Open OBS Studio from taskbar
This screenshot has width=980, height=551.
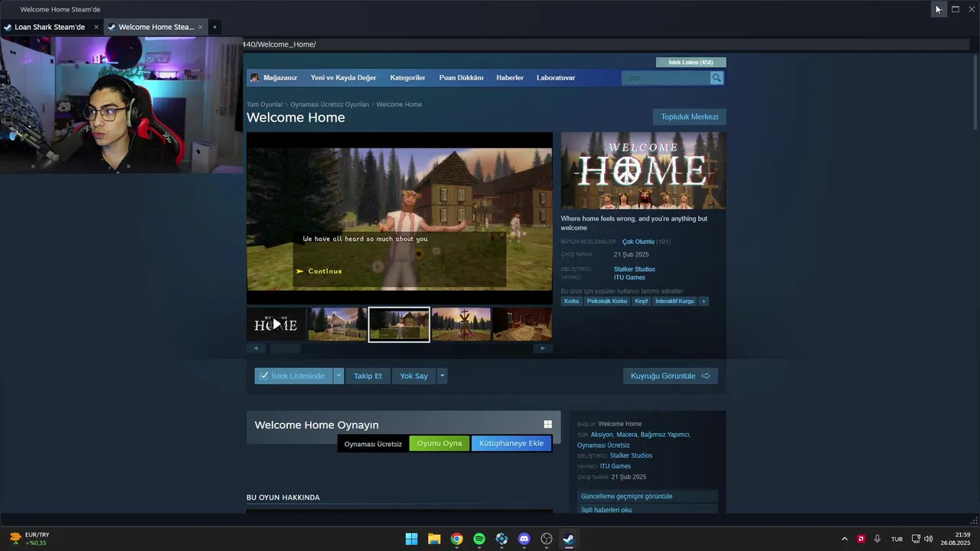click(x=547, y=539)
